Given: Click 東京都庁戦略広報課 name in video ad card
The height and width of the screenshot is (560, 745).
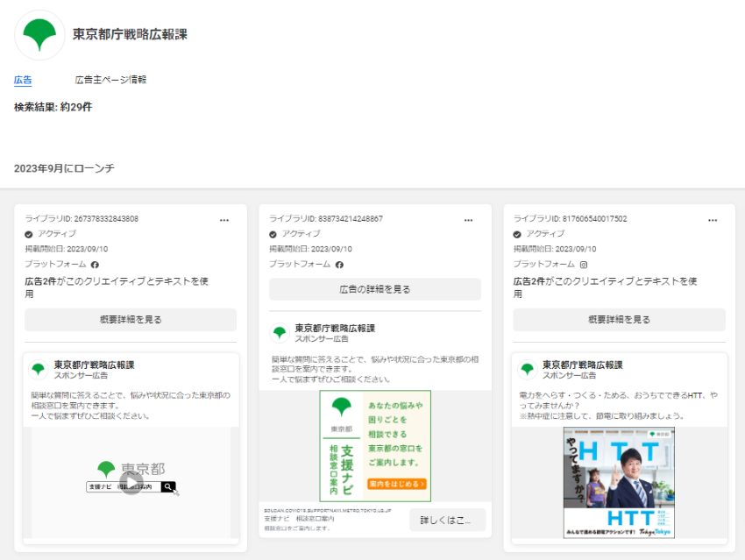Looking at the screenshot, I should [94, 365].
